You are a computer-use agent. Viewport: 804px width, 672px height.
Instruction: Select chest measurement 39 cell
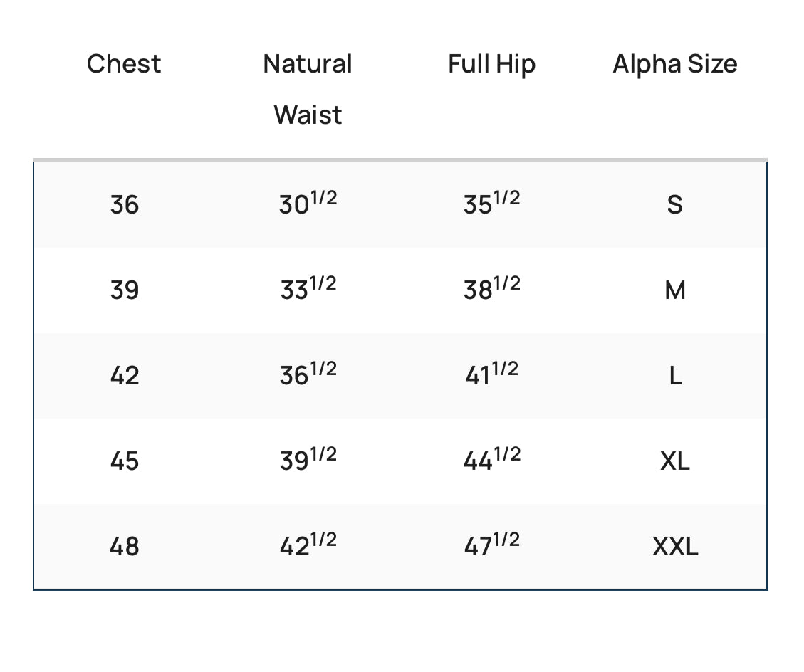125,290
